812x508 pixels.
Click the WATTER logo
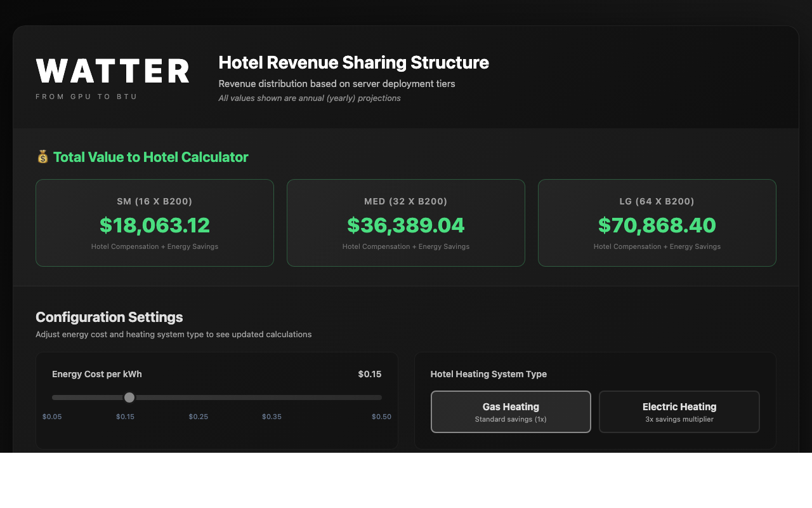[113, 71]
